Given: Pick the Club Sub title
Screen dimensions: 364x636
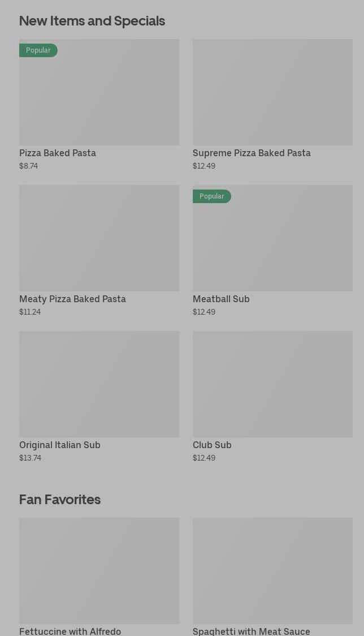Looking at the screenshot, I should coord(212,445).
